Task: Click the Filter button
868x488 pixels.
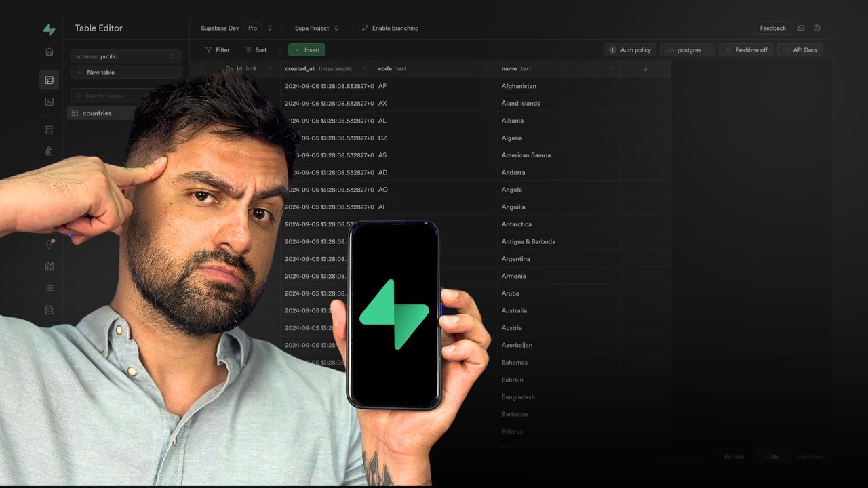Action: (218, 50)
